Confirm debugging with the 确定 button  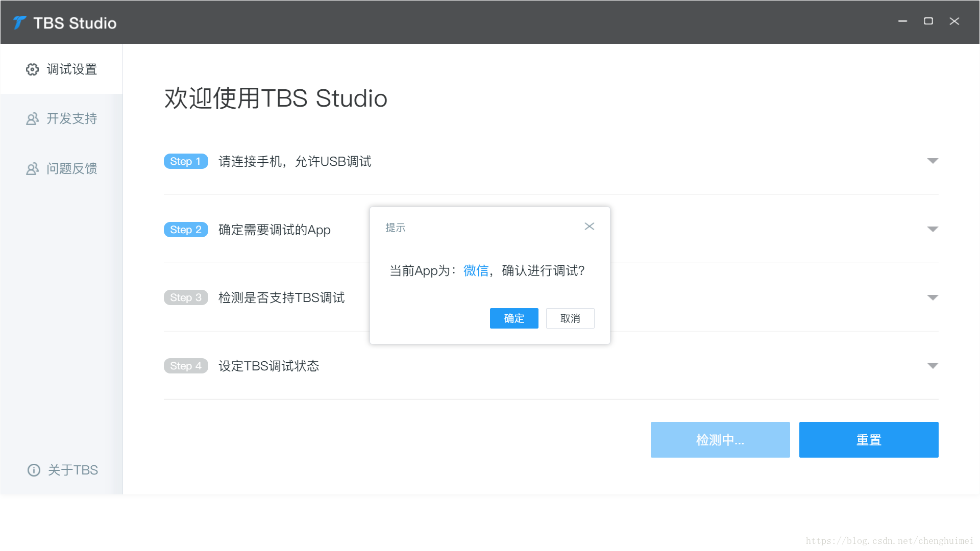514,318
